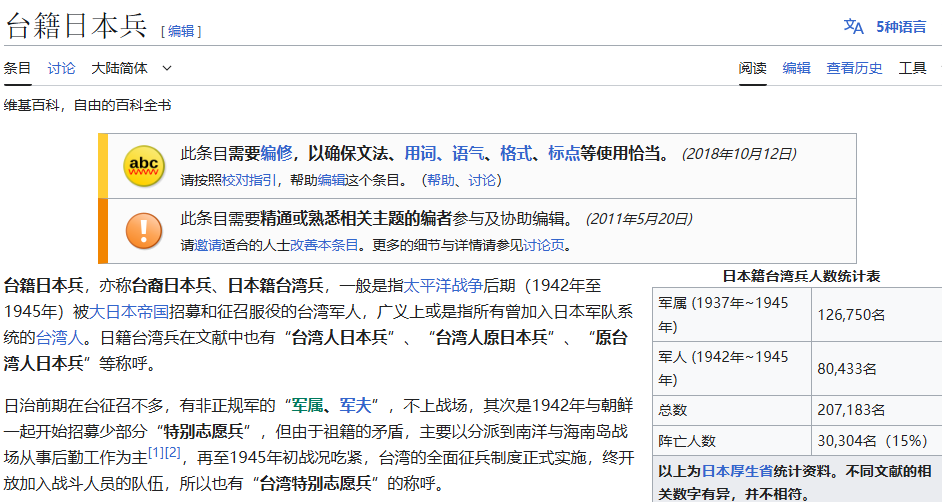Expand the 大陆简体 variant dropdown

coord(131,68)
